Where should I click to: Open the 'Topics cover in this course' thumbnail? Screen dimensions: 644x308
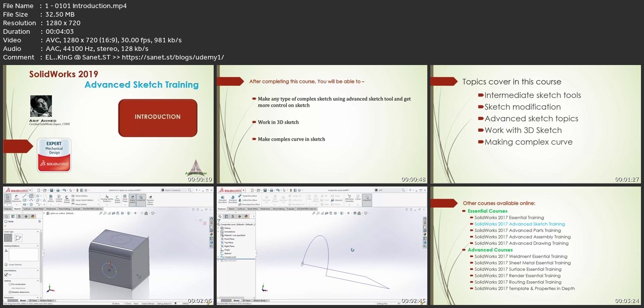point(536,124)
